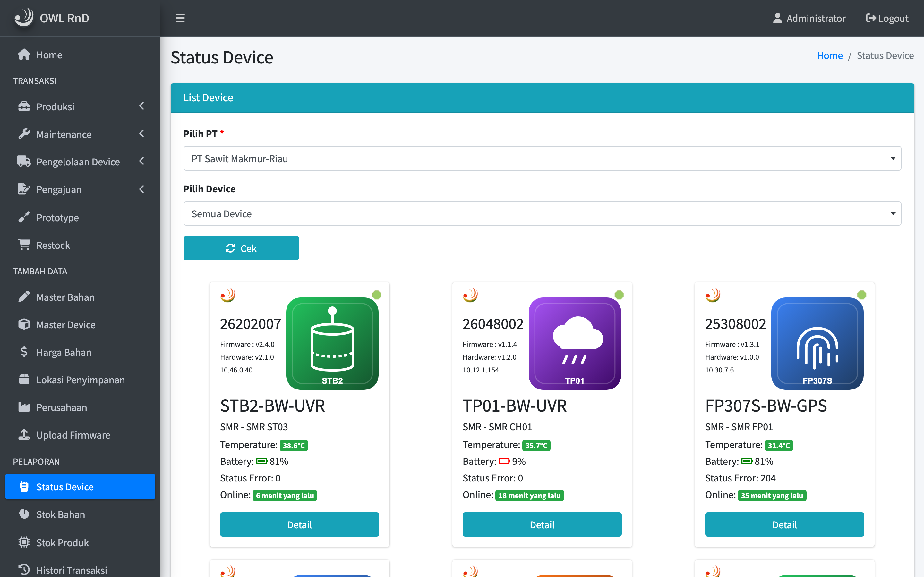Click the Administrator user icon

pyautogui.click(x=777, y=18)
